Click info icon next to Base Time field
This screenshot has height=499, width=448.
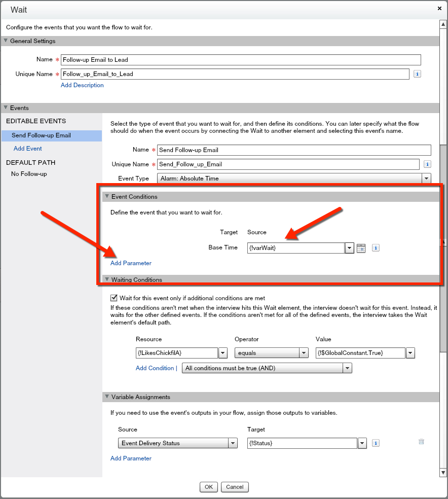(x=376, y=248)
